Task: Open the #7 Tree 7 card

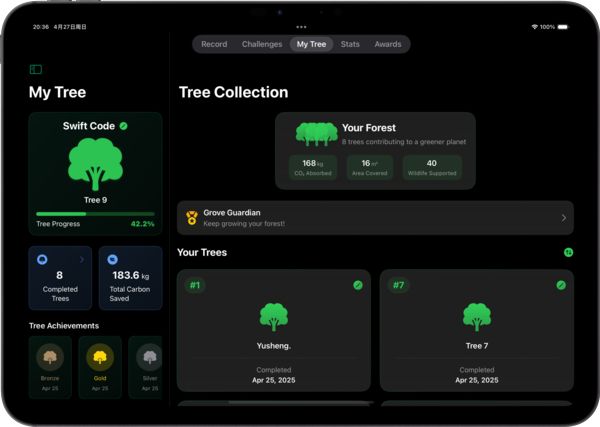Action: point(477,330)
